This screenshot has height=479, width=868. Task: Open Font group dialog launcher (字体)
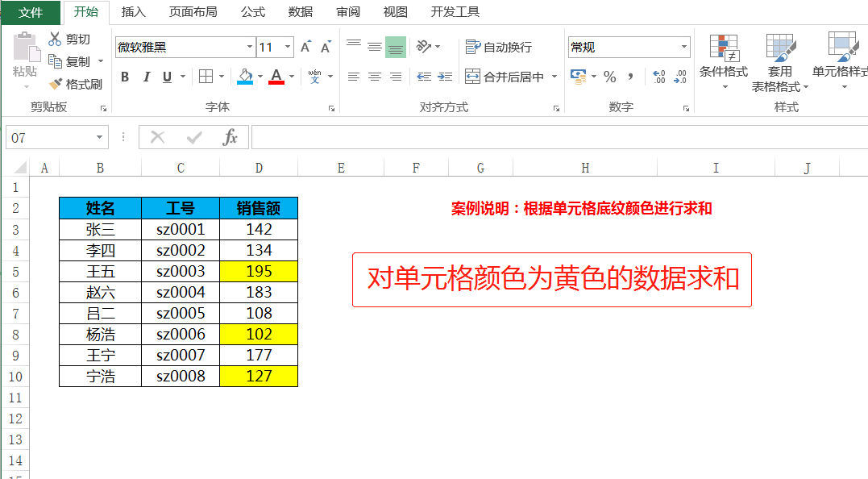click(331, 109)
